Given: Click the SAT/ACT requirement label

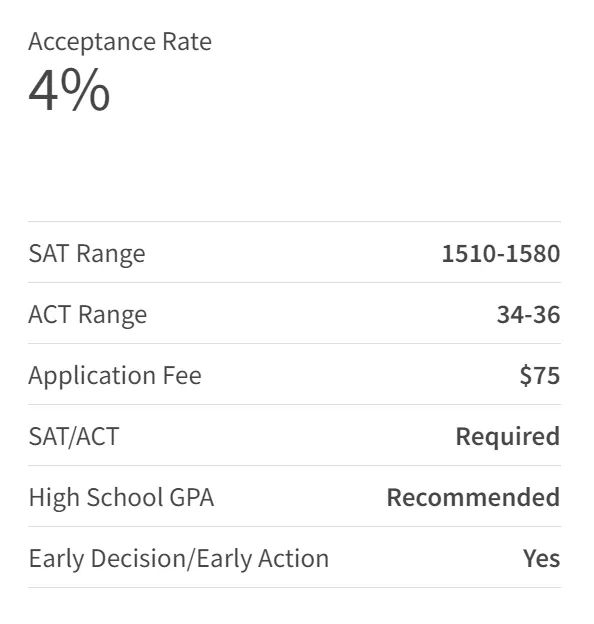Looking at the screenshot, I should point(74,437).
